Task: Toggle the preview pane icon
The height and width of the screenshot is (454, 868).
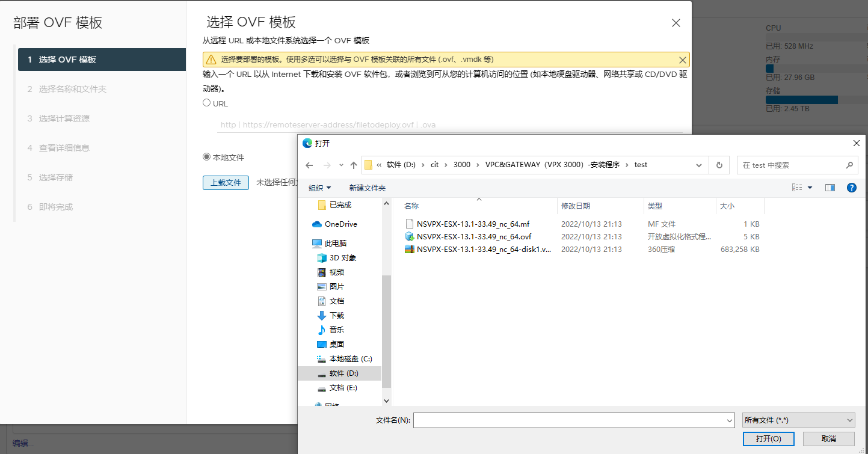Action: tap(830, 188)
